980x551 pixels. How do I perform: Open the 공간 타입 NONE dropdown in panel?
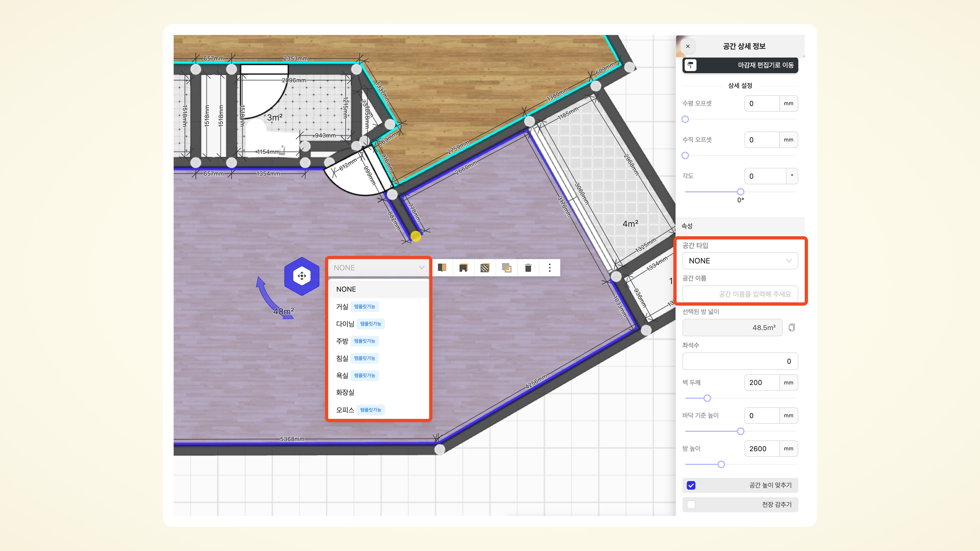click(x=740, y=261)
